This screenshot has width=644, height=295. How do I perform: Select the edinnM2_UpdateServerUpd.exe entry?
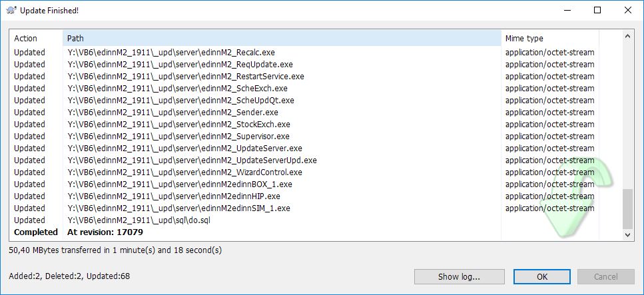pyautogui.click(x=192, y=160)
